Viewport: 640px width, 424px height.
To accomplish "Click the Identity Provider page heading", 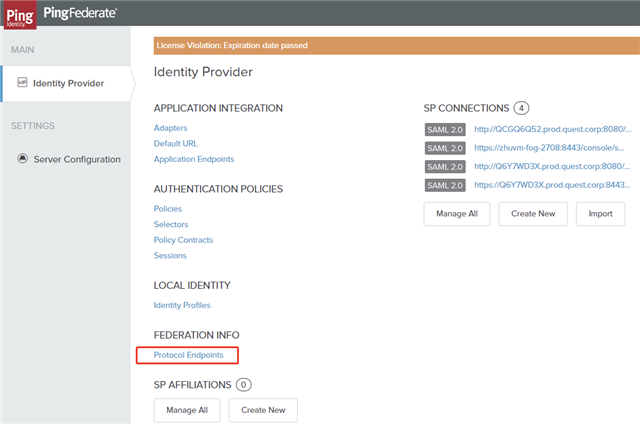I will [x=203, y=72].
